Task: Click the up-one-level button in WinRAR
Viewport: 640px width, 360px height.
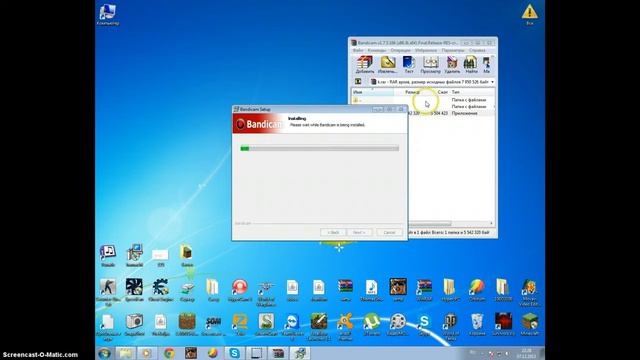Action: coord(358,82)
